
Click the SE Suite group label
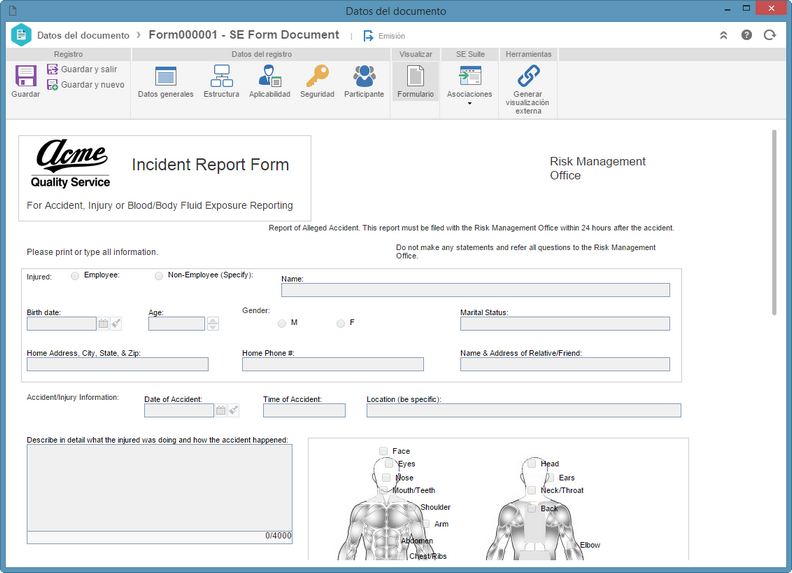470,54
